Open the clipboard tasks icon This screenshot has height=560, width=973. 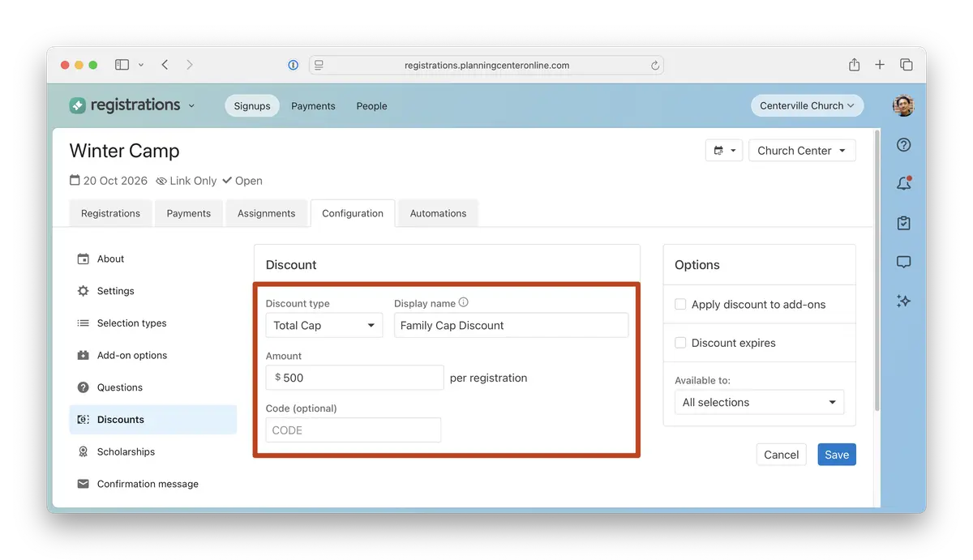pyautogui.click(x=904, y=223)
